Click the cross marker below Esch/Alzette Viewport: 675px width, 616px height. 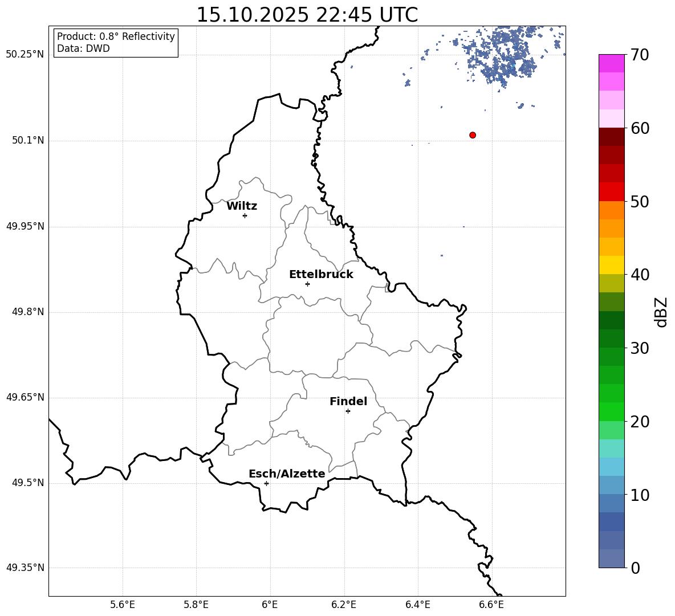(266, 483)
